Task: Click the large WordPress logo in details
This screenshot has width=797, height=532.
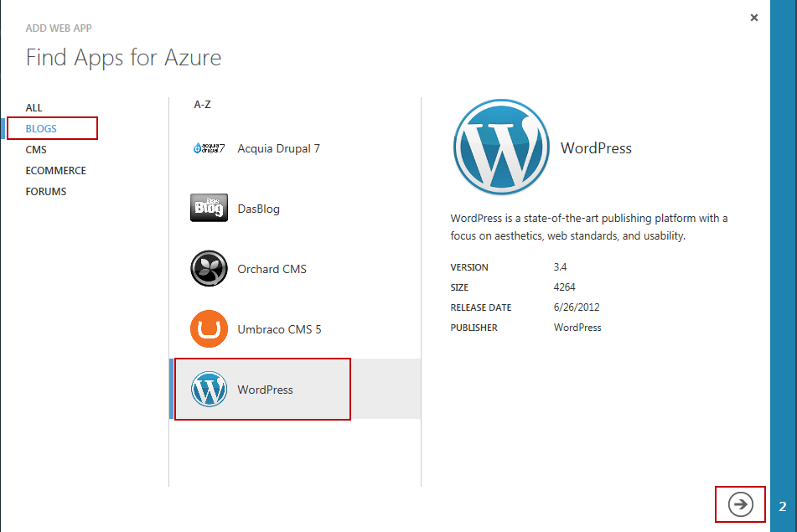Action: click(501, 147)
